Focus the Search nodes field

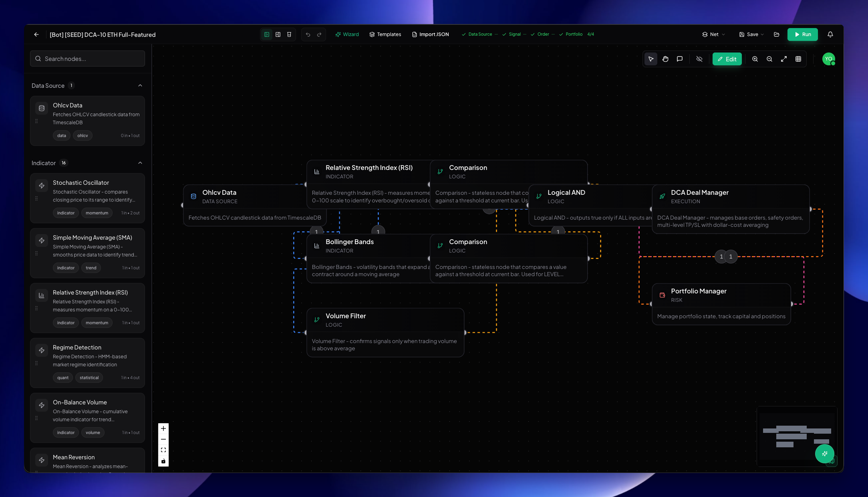[87, 59]
